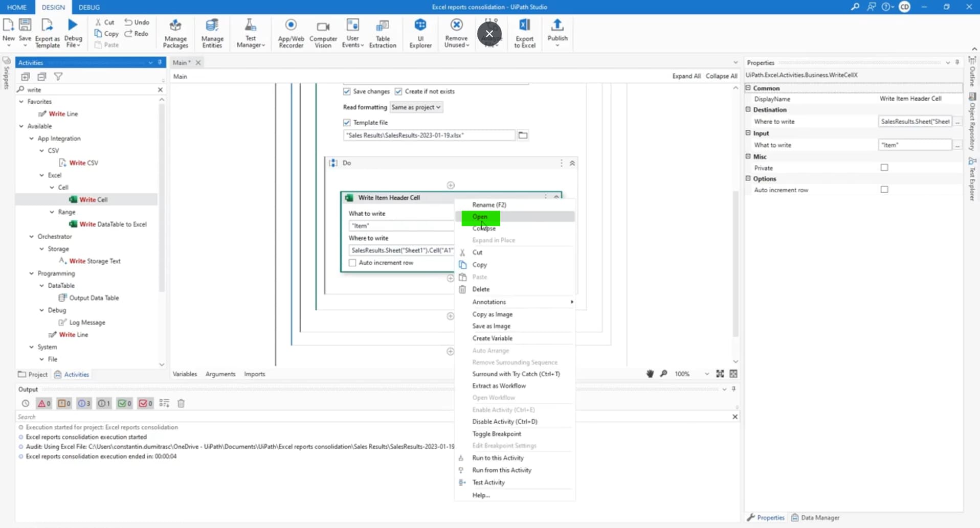Image resolution: width=980 pixels, height=528 pixels.
Task: Toggle Save changes checkbox
Action: (347, 91)
